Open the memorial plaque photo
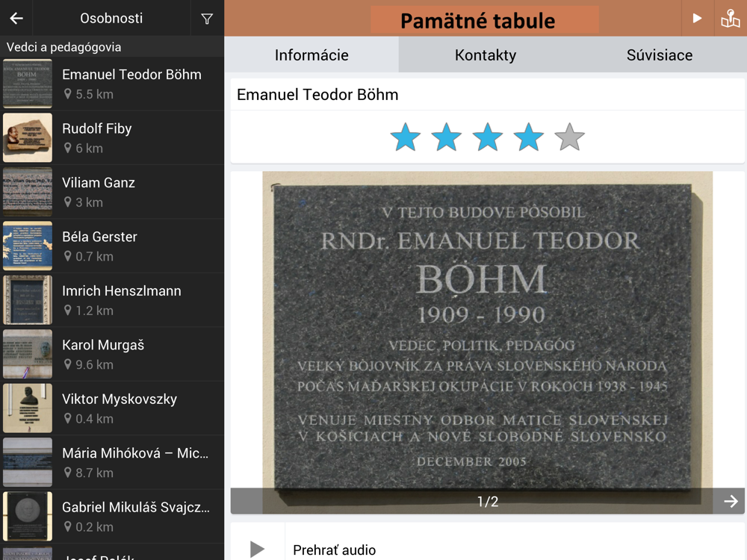This screenshot has width=747, height=560. [487, 343]
